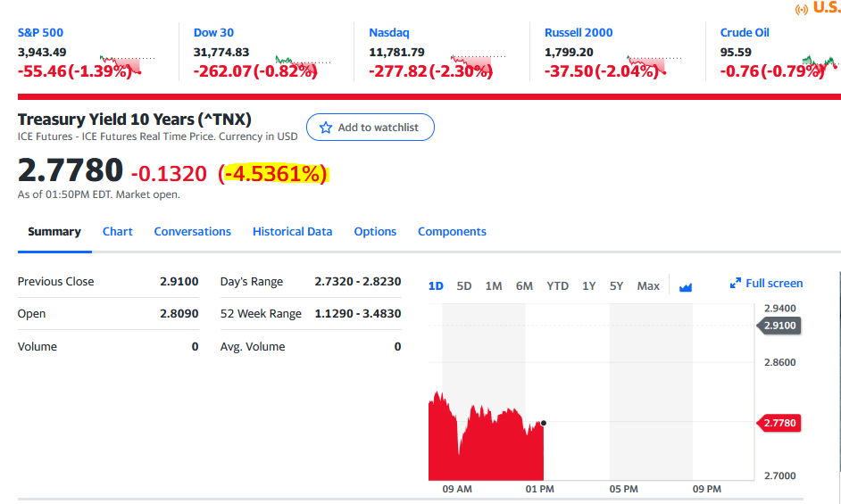Image resolution: width=841 pixels, height=504 pixels.
Task: Select the 1Y chart range
Action: pyautogui.click(x=589, y=285)
